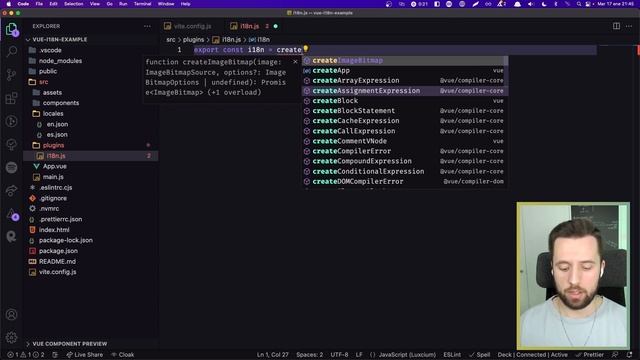Open Manage gear icon in activity bar
The image size is (640, 360).
11,337
